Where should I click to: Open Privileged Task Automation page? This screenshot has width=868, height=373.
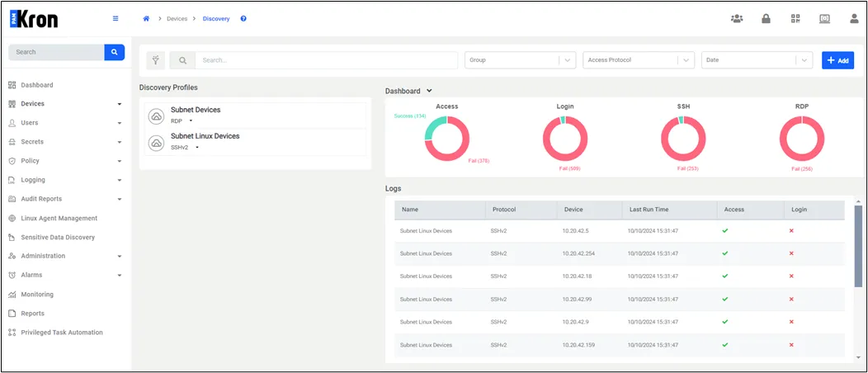pyautogui.click(x=62, y=333)
